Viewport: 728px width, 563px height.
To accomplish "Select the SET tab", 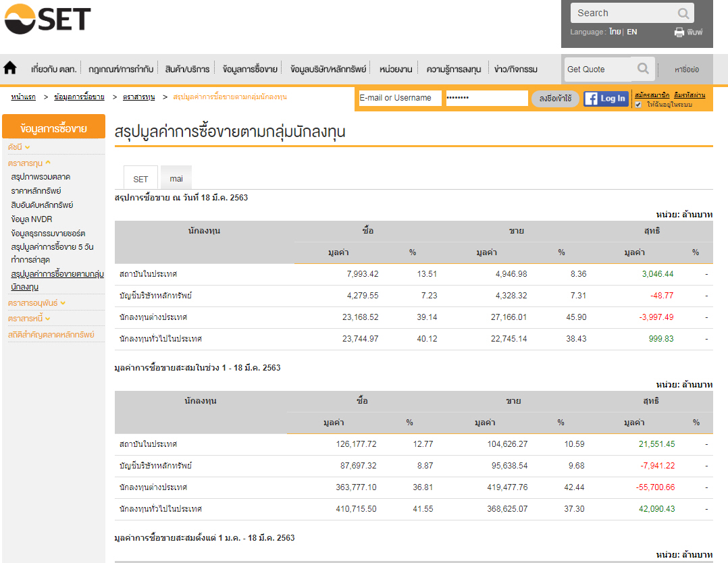I will click(140, 179).
